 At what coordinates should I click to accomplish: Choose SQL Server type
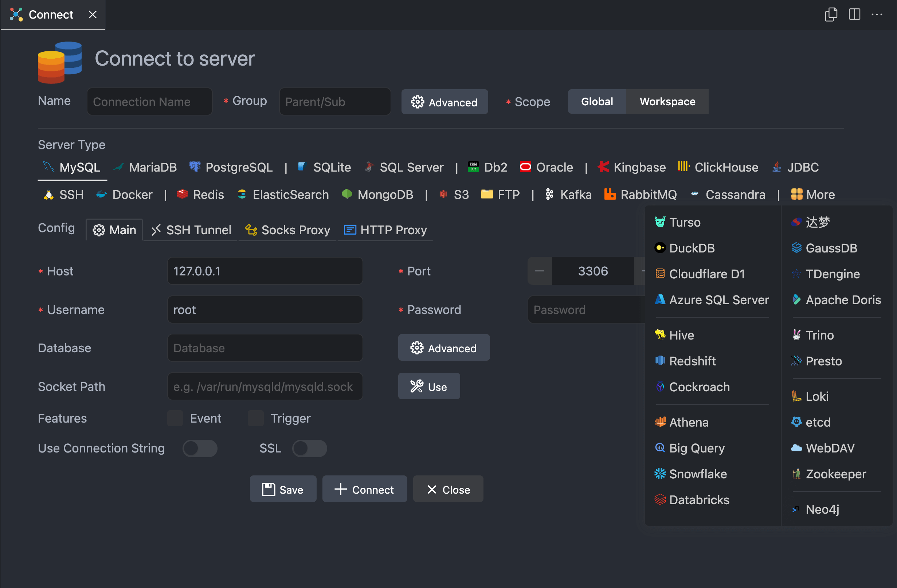pyautogui.click(x=404, y=167)
